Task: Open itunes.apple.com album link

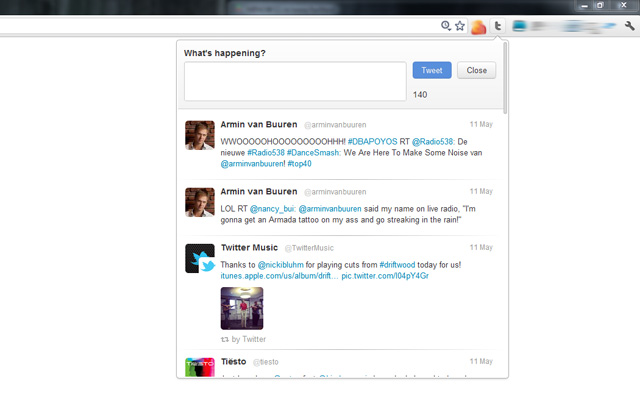Action: (279, 276)
